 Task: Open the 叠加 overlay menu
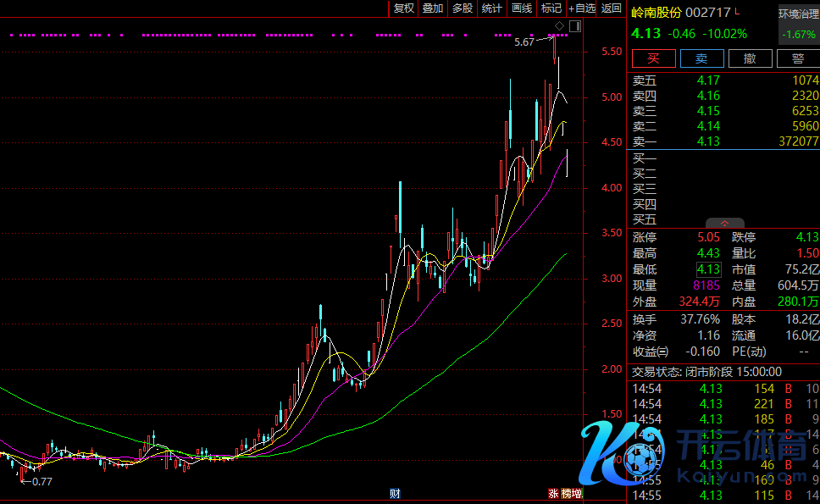pyautogui.click(x=433, y=8)
